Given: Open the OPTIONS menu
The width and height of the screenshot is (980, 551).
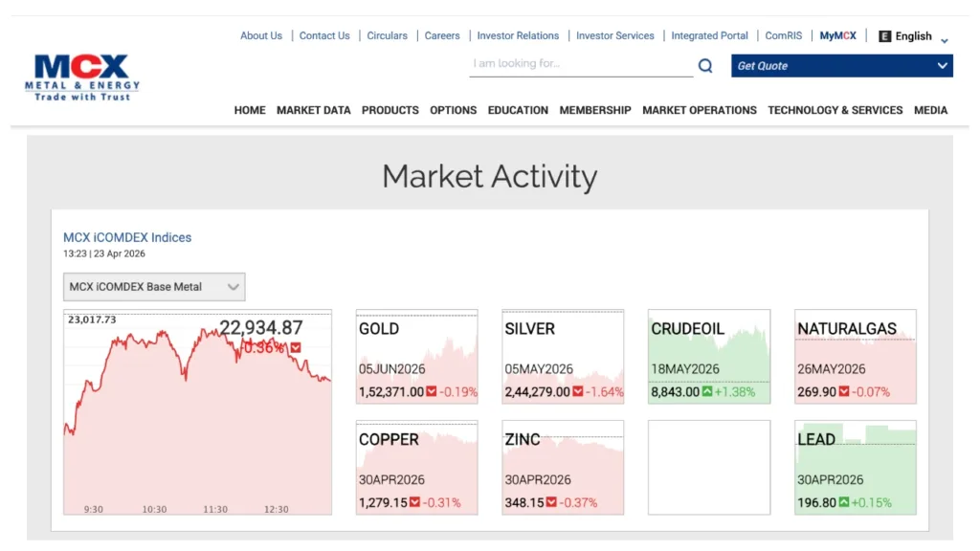Looking at the screenshot, I should [453, 111].
